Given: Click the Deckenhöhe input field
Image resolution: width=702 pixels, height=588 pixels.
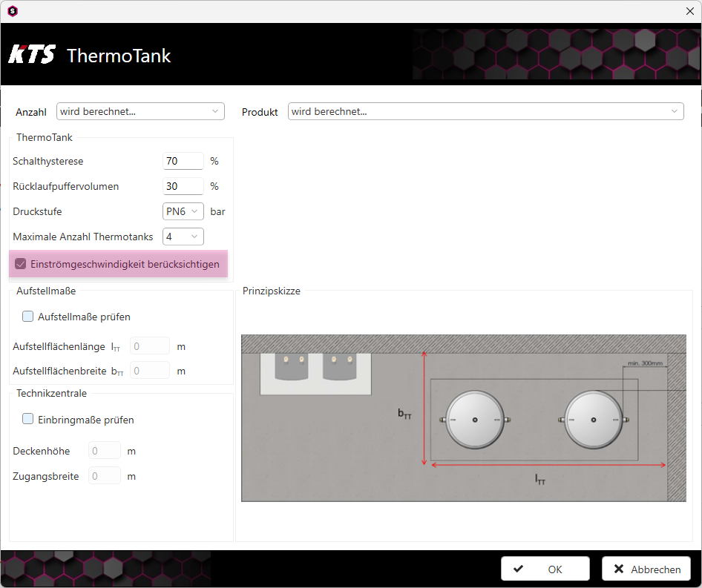Looking at the screenshot, I should tap(105, 451).
